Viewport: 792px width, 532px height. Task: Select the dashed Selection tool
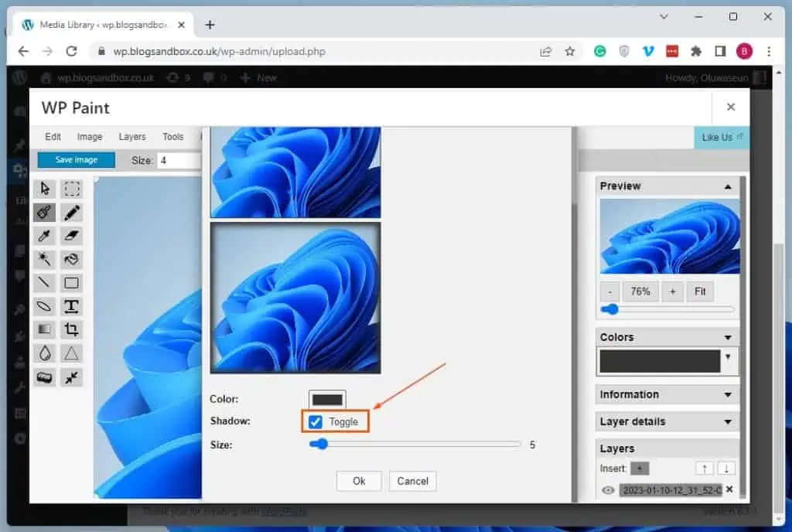click(71, 189)
